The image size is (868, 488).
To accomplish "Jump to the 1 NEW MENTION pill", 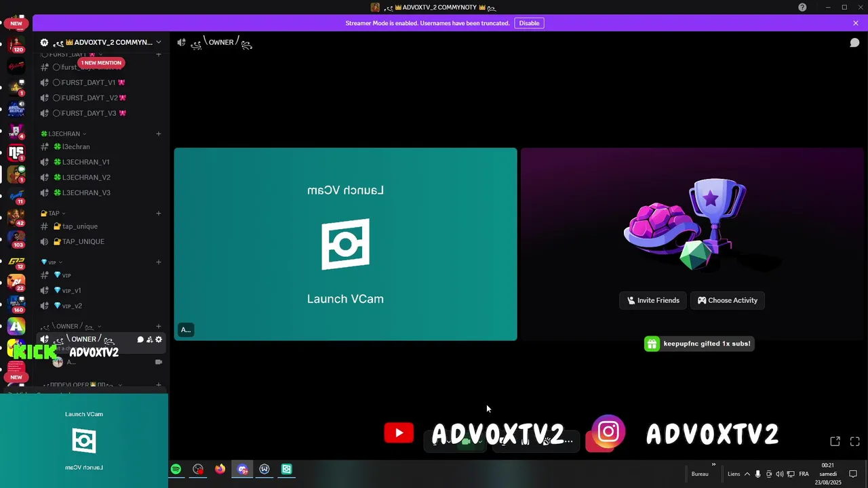I will coord(101,62).
